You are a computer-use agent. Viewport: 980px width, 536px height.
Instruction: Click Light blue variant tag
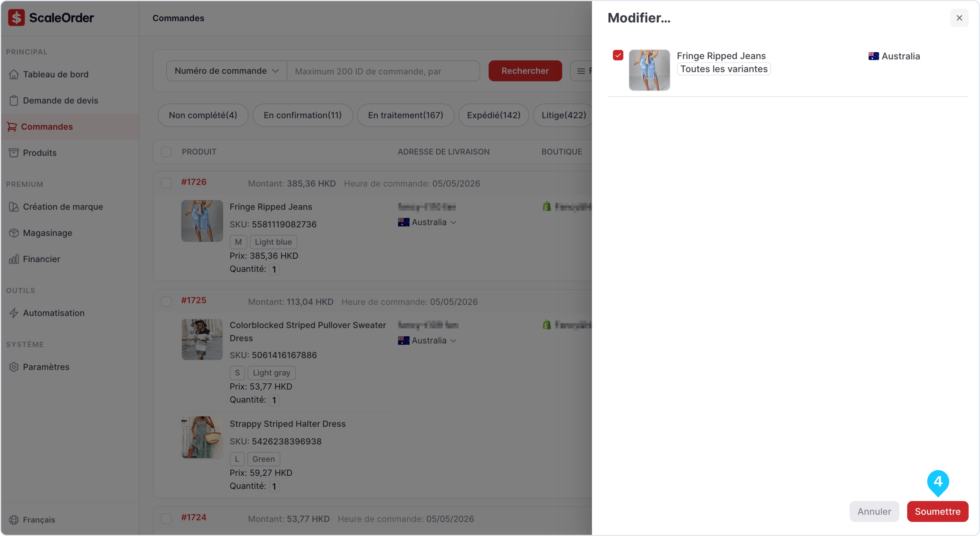273,242
